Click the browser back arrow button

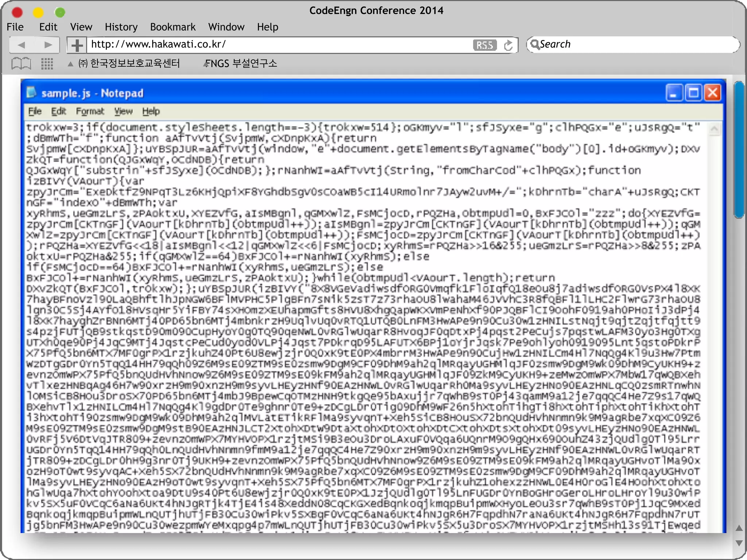click(22, 45)
